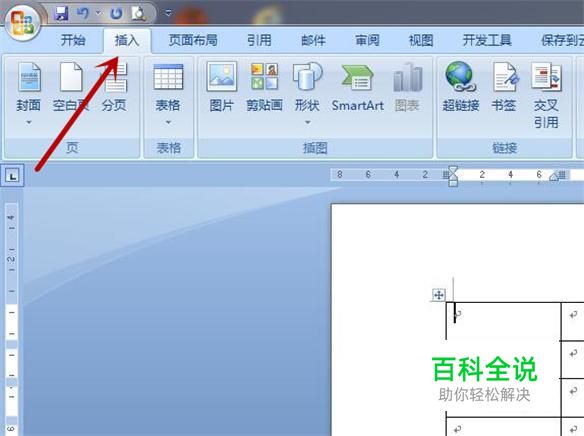Click into the first table cell
The image size is (584, 436).
(x=503, y=321)
